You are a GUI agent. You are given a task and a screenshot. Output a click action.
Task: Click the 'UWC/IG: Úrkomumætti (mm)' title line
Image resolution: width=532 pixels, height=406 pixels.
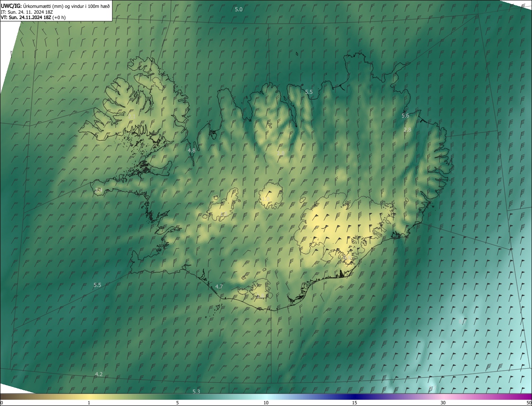[x=55, y=5]
